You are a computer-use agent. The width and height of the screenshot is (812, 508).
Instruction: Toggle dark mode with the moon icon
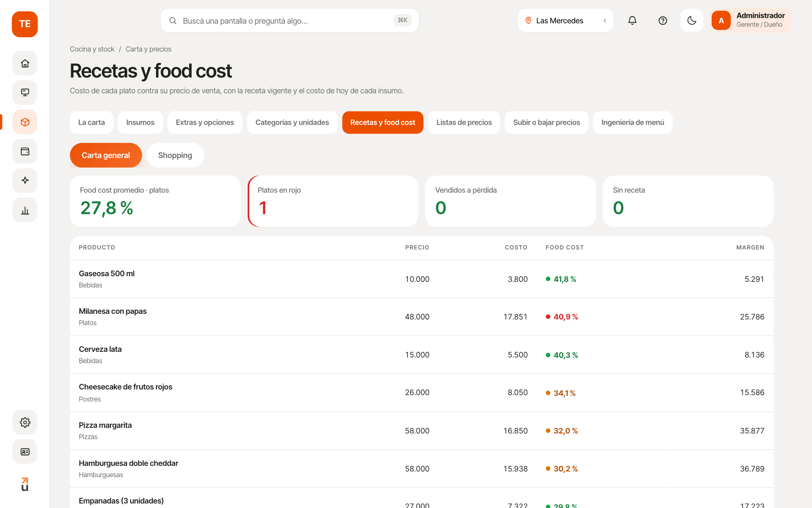pyautogui.click(x=692, y=20)
